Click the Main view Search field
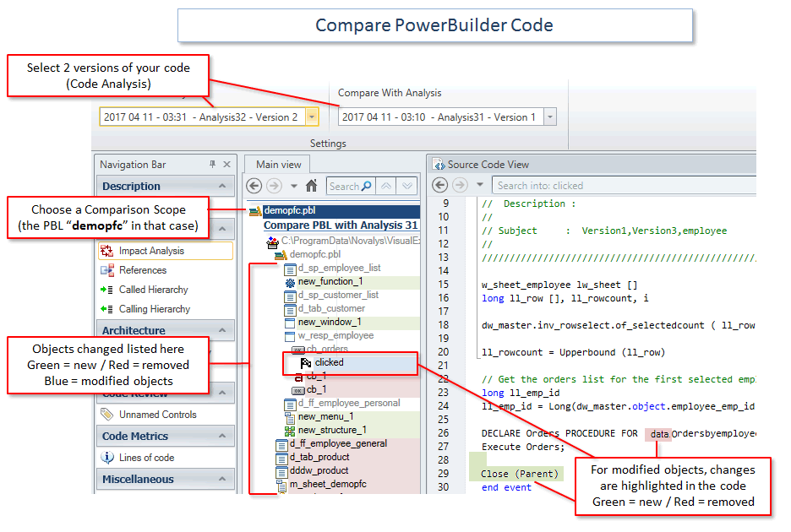 click(x=350, y=186)
